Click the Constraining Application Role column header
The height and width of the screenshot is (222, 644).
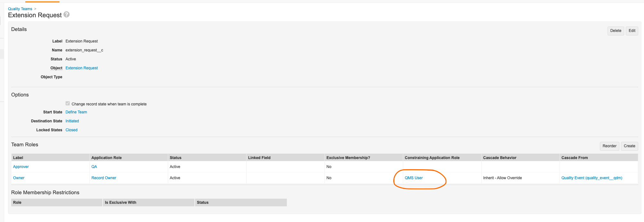point(432,158)
